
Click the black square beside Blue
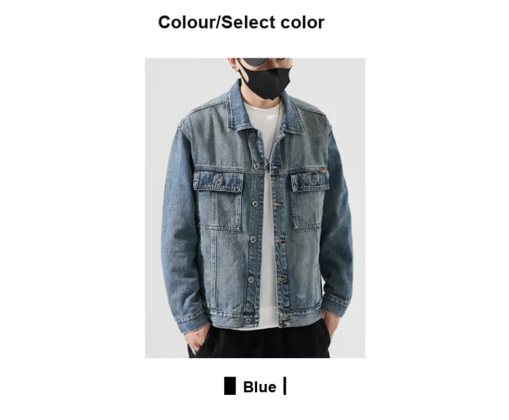coord(230,386)
